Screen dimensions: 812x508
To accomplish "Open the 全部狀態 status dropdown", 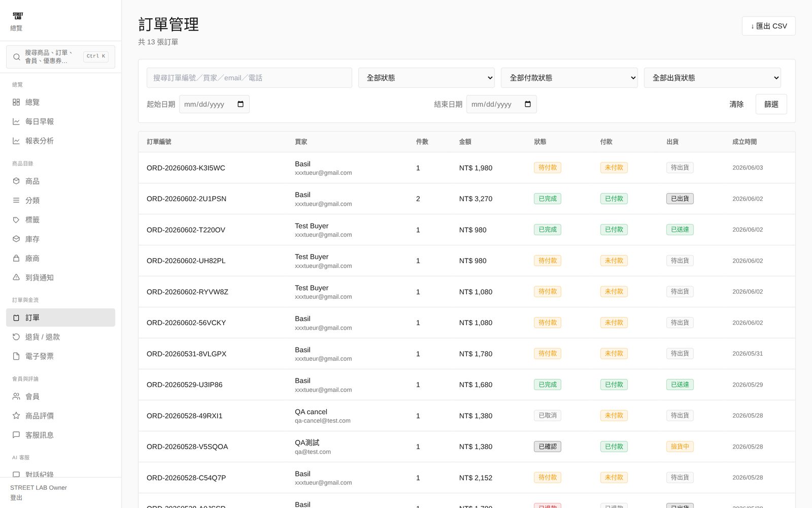I will [426, 78].
